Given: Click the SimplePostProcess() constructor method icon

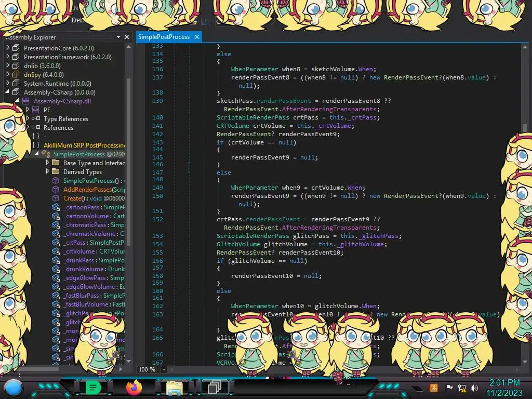Looking at the screenshot, I should [x=56, y=180].
